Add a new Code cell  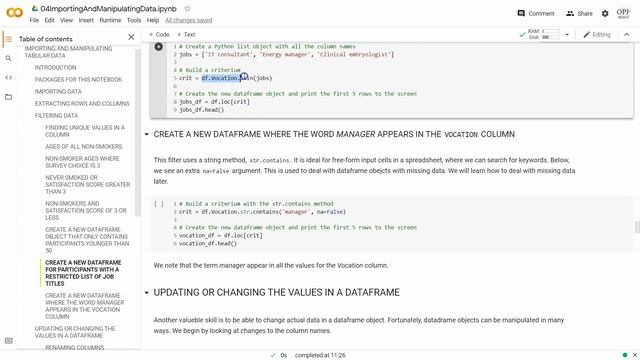coord(159,35)
